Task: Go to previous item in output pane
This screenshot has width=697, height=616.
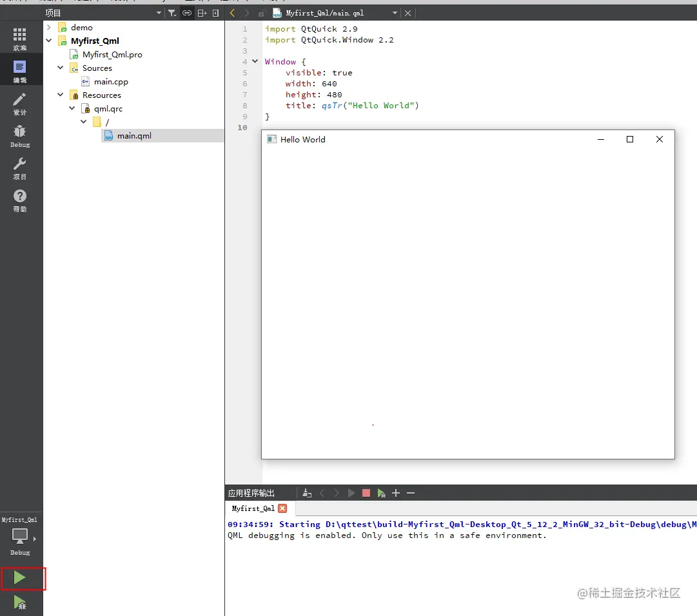Action: point(322,493)
